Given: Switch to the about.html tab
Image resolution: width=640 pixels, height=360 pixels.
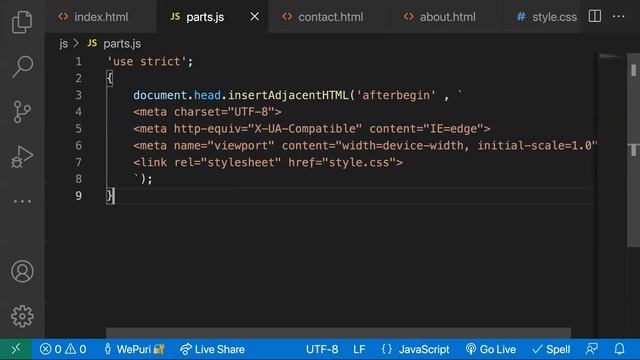Looking at the screenshot, I should 447,17.
